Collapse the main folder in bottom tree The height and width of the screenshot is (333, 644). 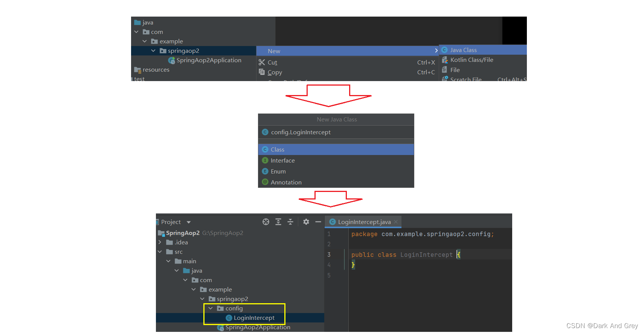tap(168, 261)
